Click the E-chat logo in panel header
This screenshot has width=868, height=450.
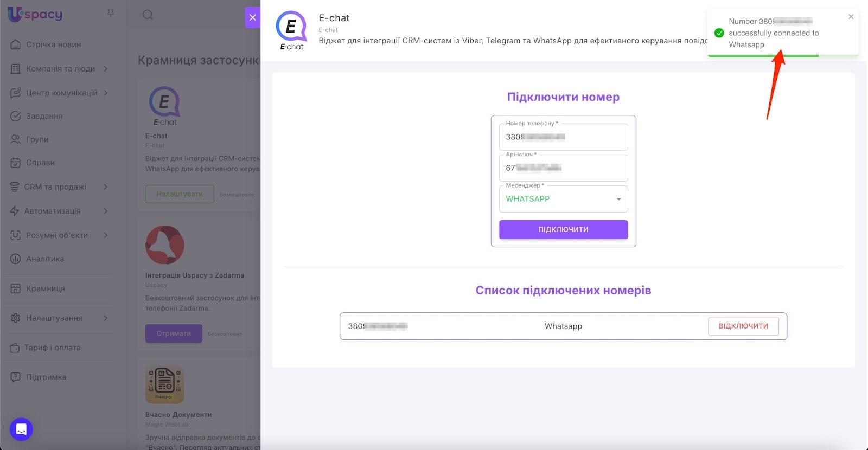point(292,30)
